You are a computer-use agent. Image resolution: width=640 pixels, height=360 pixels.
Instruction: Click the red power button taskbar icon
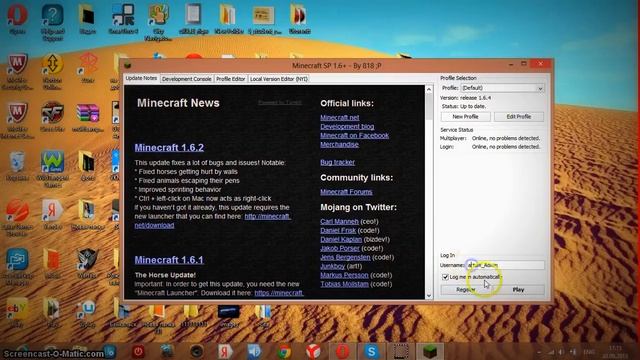pos(138,351)
